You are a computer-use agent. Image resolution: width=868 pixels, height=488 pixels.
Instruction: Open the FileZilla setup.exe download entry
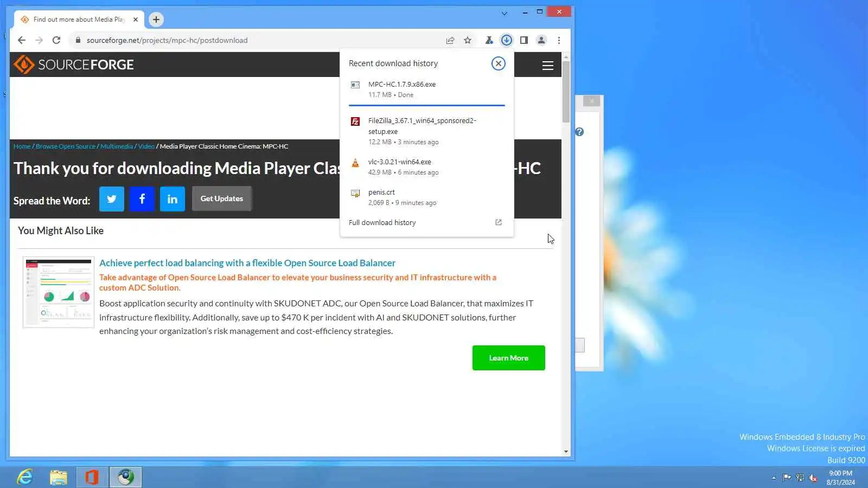coord(427,131)
